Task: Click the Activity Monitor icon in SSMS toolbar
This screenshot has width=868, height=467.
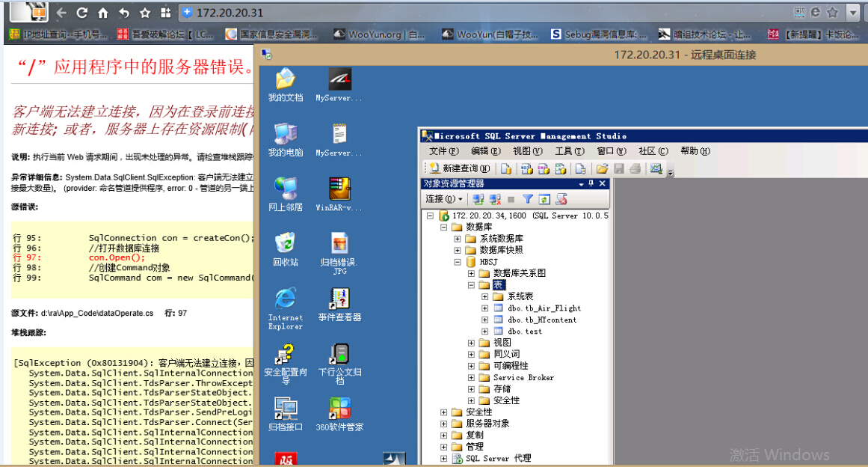Action: coord(656,168)
